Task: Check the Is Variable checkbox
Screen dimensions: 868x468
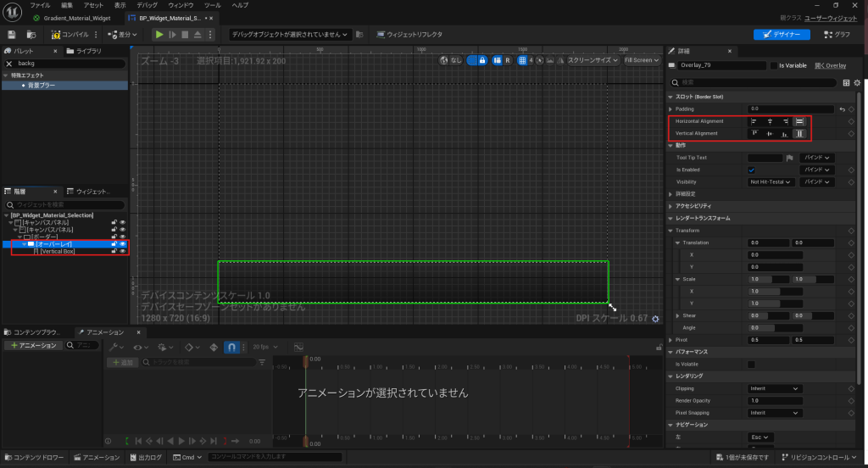Action: coord(772,65)
